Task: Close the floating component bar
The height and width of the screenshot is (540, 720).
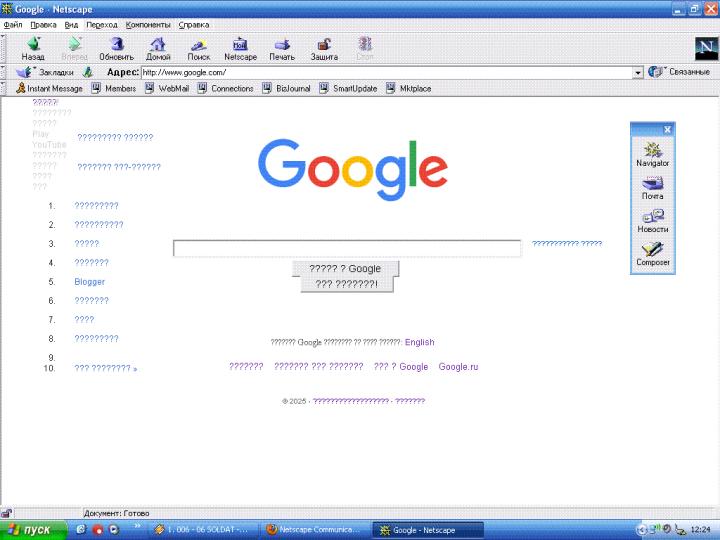Action: [668, 130]
